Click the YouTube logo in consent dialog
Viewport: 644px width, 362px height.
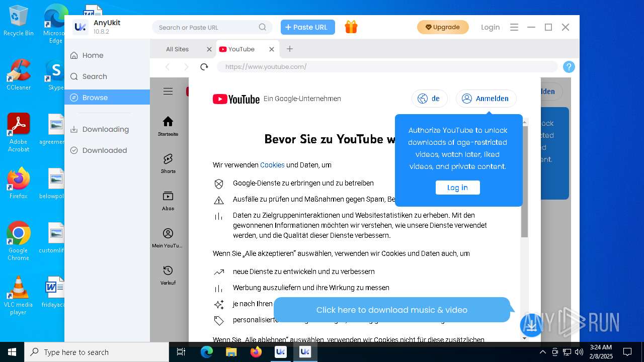coord(236,99)
